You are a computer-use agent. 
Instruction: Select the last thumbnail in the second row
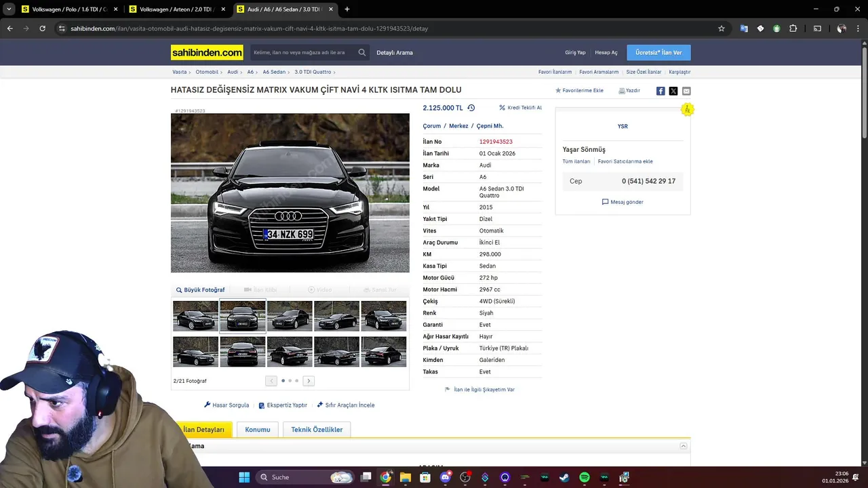tap(384, 351)
